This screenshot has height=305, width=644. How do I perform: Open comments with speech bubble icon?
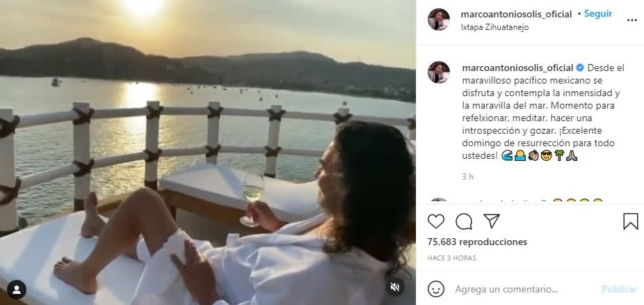(x=464, y=221)
